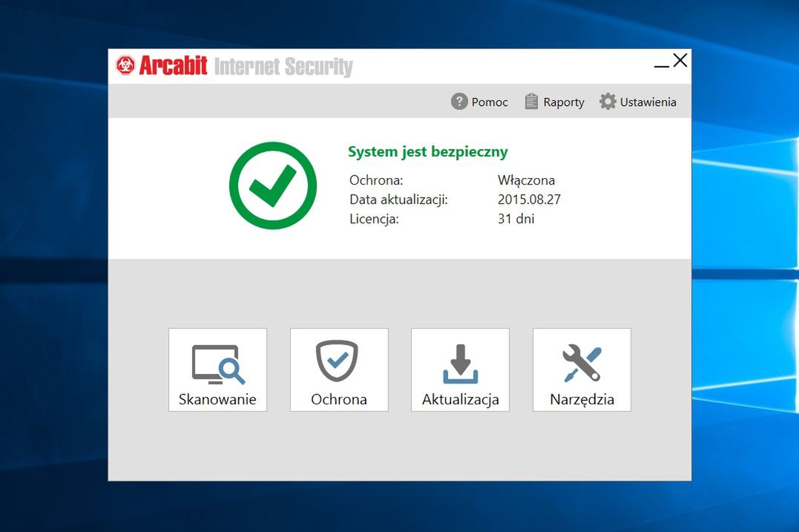This screenshot has height=532, width=799.
Task: Click the green checkmark status icon
Action: [x=273, y=185]
